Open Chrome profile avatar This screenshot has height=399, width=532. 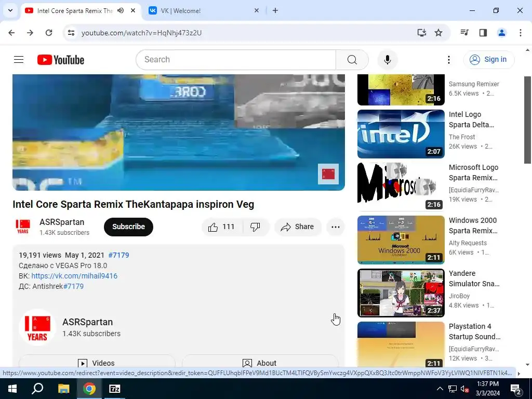pyautogui.click(x=501, y=33)
